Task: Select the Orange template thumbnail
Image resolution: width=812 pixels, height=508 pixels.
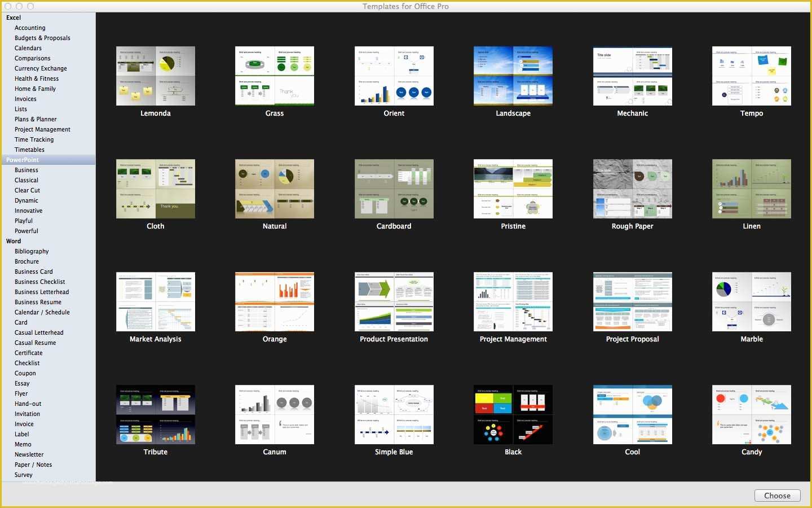Action: coord(275,301)
